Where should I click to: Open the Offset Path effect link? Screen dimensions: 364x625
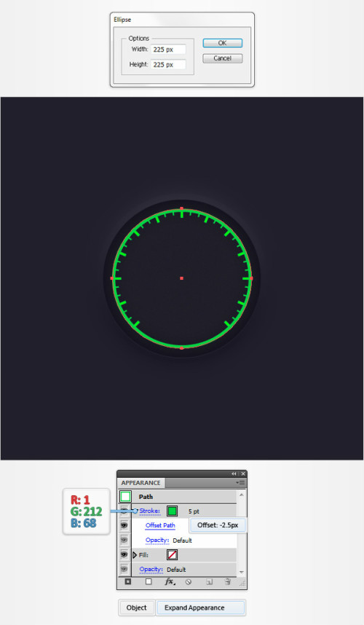160,525
